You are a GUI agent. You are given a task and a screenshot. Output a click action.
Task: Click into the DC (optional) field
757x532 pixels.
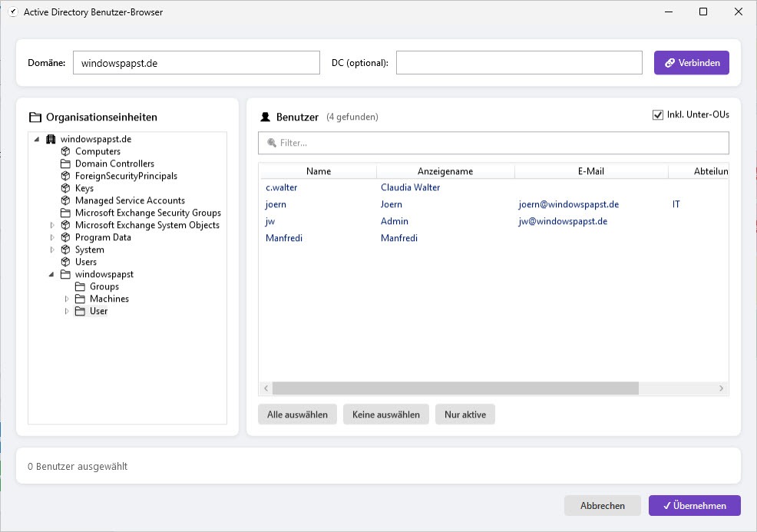(x=518, y=63)
